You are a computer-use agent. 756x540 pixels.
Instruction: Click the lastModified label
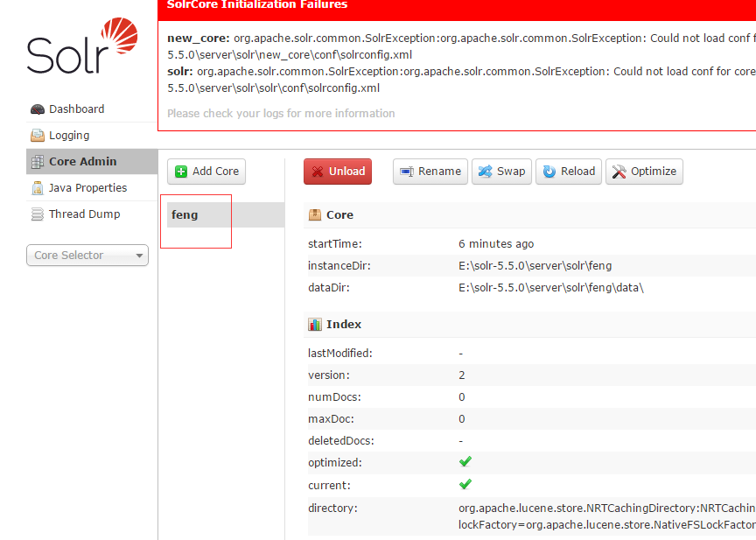coord(340,354)
